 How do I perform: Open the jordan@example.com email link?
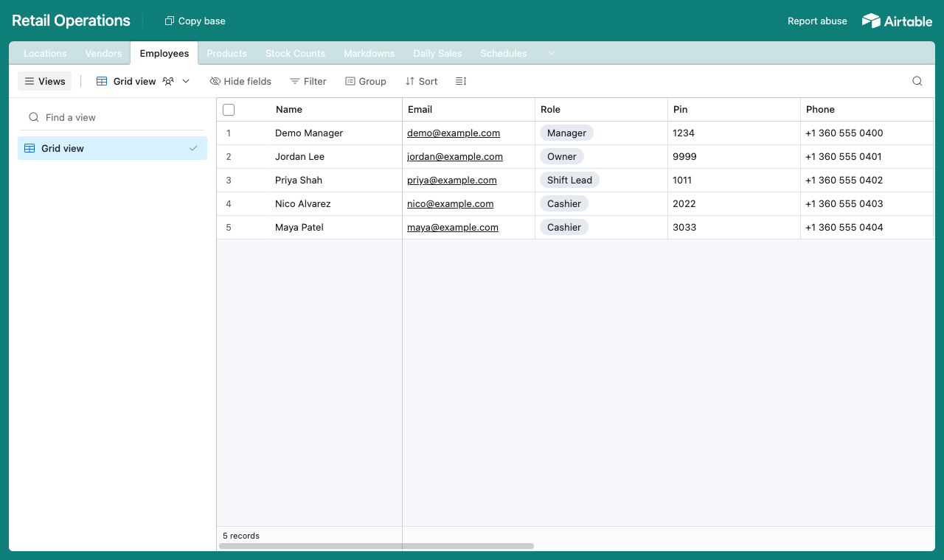455,157
